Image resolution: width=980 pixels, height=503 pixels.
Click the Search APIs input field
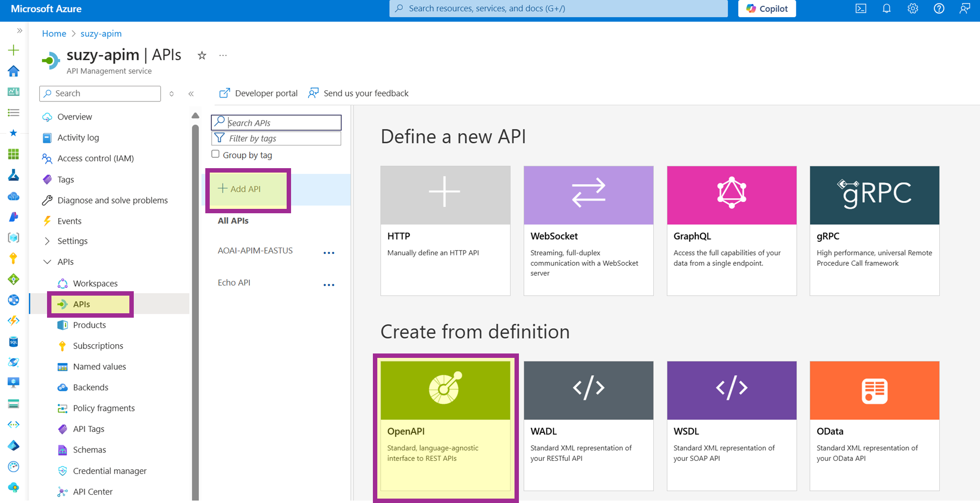click(x=283, y=123)
